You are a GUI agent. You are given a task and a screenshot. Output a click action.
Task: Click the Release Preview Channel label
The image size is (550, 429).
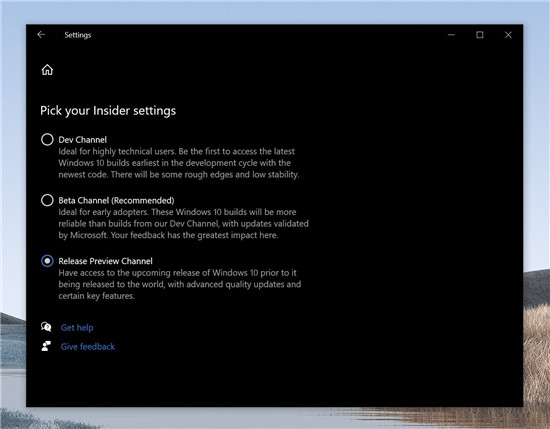[x=106, y=261]
